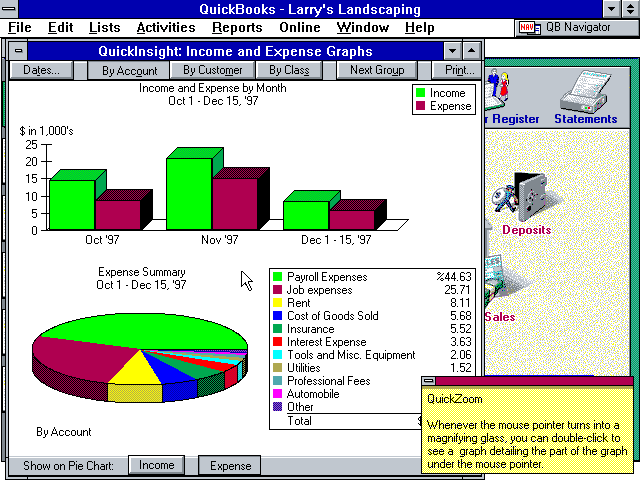This screenshot has height=480, width=640.
Task: Click the QB Navigator button
Action: (577, 28)
